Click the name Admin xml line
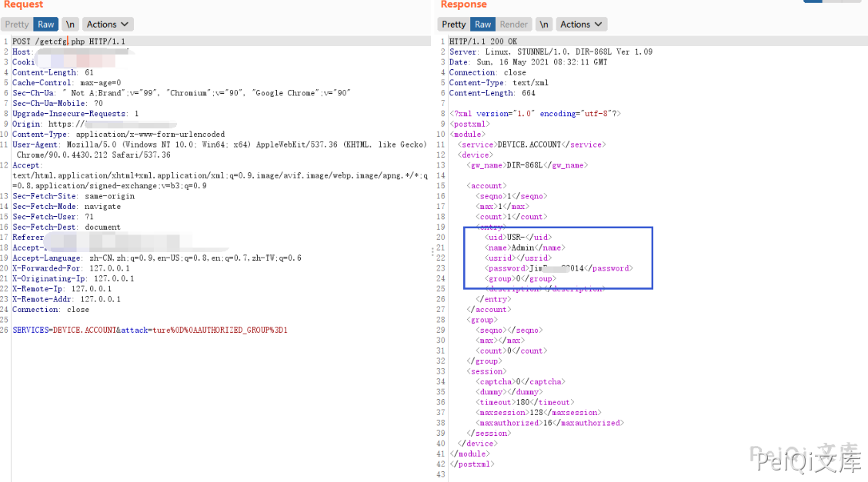Image resolution: width=868 pixels, height=482 pixels. (x=526, y=248)
